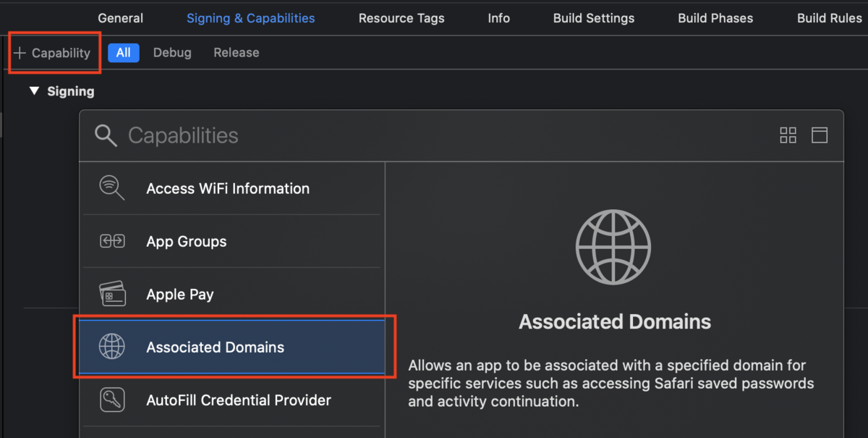868x438 pixels.
Task: Go to the Build Settings tab
Action: 594,18
